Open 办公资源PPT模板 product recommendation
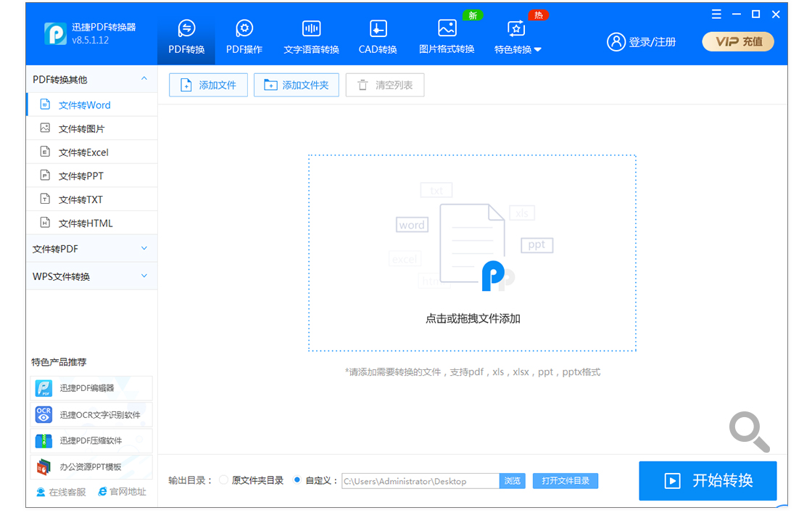 pos(91,467)
